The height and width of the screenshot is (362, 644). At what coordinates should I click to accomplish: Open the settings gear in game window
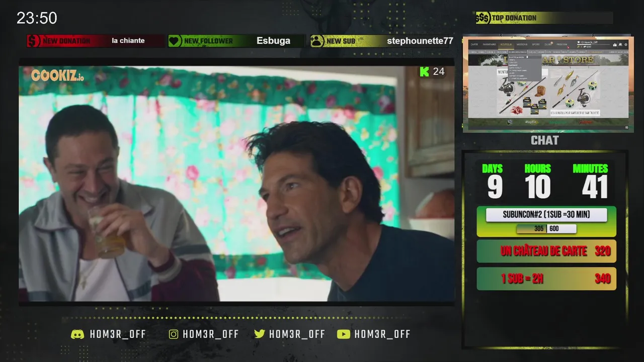point(626,44)
